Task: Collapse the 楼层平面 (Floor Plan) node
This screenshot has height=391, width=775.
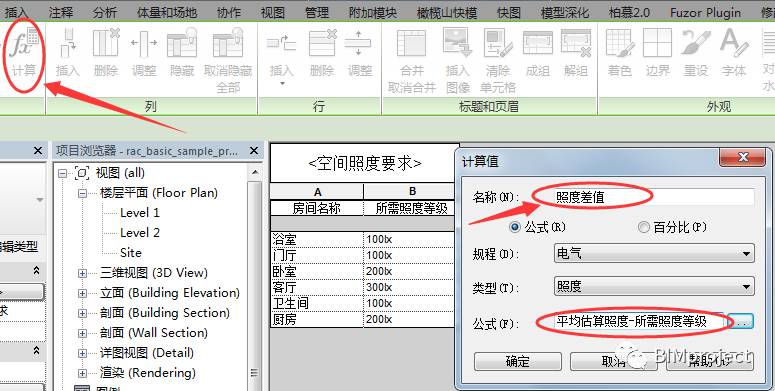Action: point(83,193)
